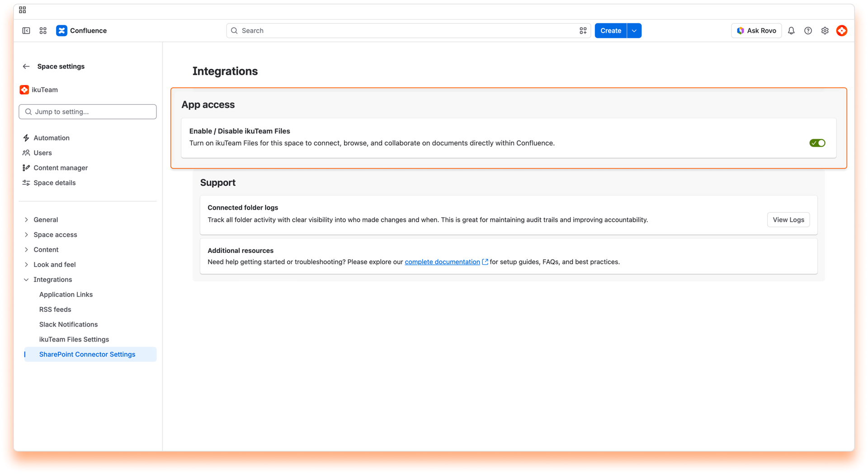Open notifications bell icon
The width and height of the screenshot is (868, 474).
pos(791,31)
